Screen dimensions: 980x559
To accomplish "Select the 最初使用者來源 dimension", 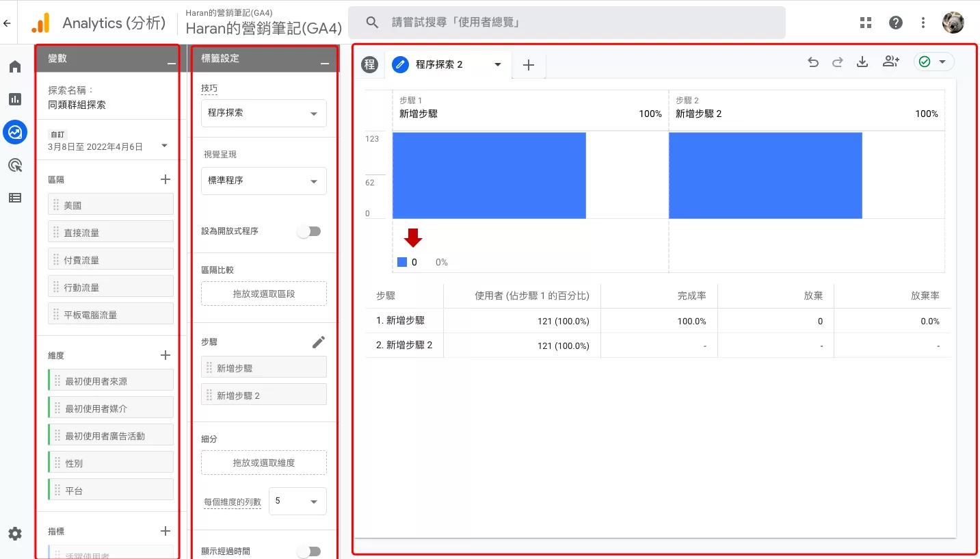I will click(111, 380).
